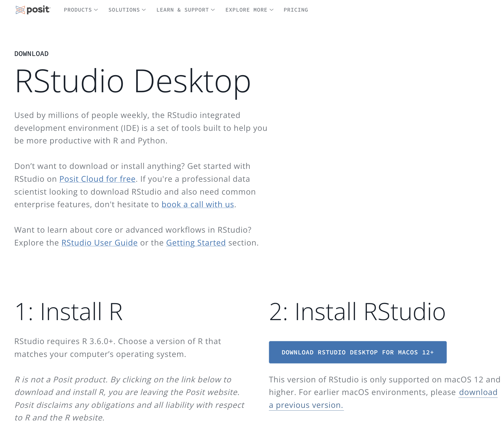504x428 pixels.
Task: Expand the Solutions chevron arrow
Action: tap(144, 10)
